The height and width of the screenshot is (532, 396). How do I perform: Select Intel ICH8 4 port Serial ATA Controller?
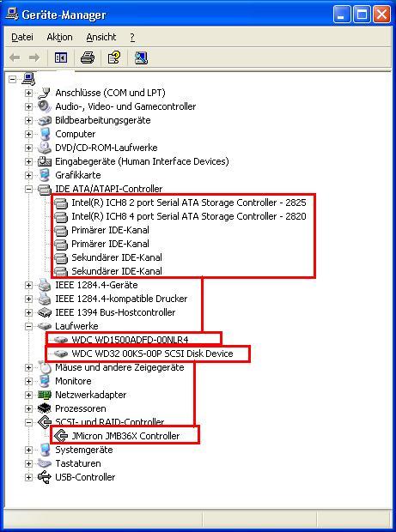[189, 216]
